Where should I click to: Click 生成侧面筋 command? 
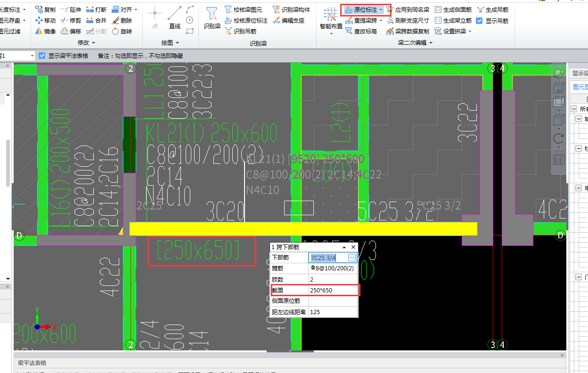(453, 9)
